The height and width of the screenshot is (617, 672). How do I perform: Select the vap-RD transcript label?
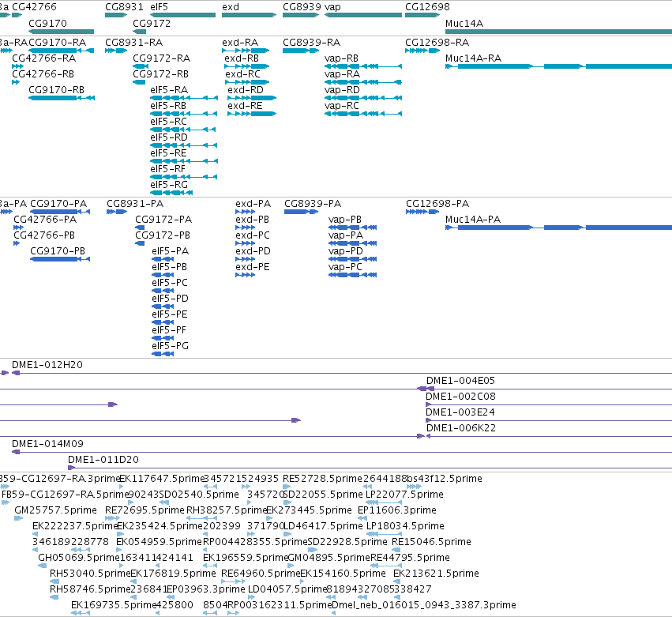(x=342, y=90)
